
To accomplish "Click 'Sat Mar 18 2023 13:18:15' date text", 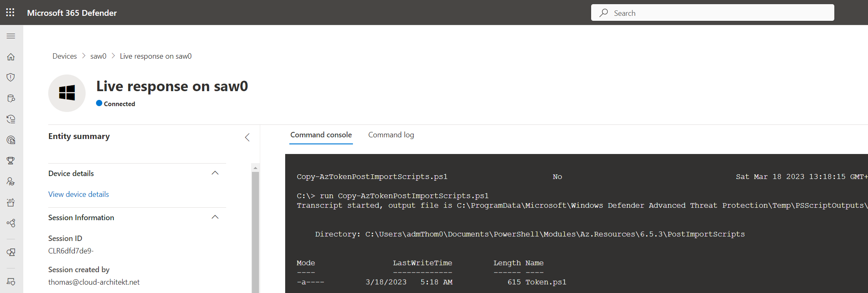I will pos(791,177).
